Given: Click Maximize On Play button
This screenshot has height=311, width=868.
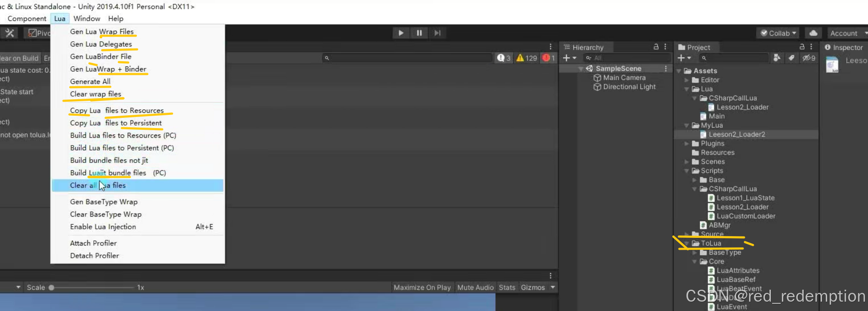Looking at the screenshot, I should tap(422, 288).
